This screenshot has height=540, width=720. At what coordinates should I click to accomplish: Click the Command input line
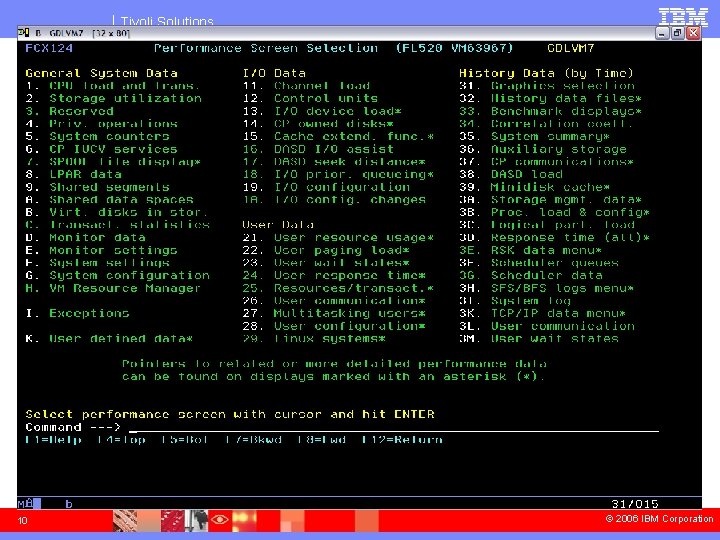click(x=394, y=428)
